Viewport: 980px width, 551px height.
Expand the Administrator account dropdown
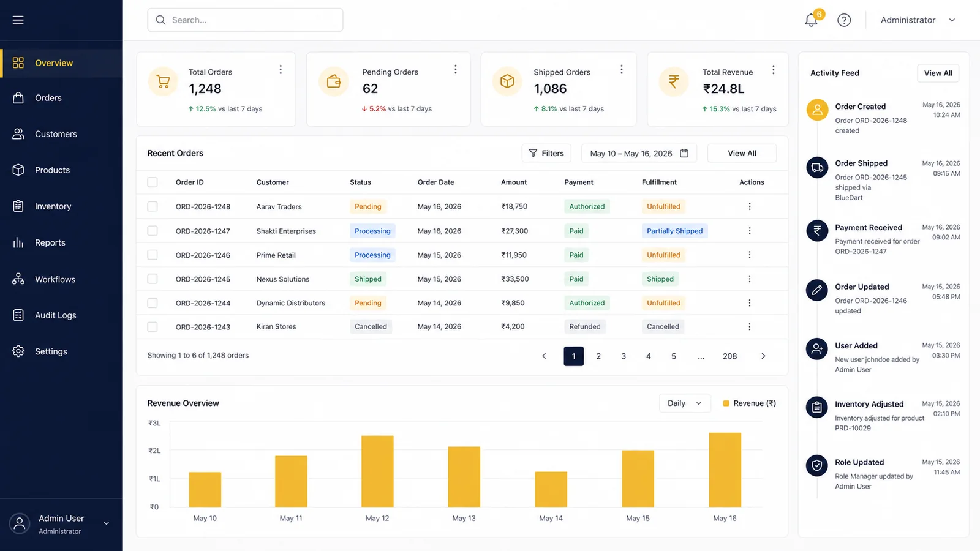coord(918,20)
